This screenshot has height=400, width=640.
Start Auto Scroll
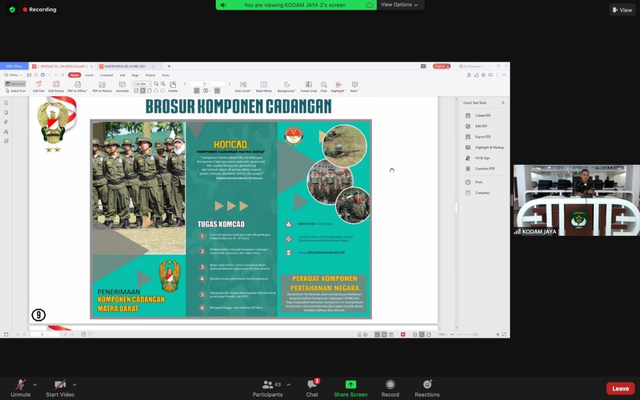point(243,87)
